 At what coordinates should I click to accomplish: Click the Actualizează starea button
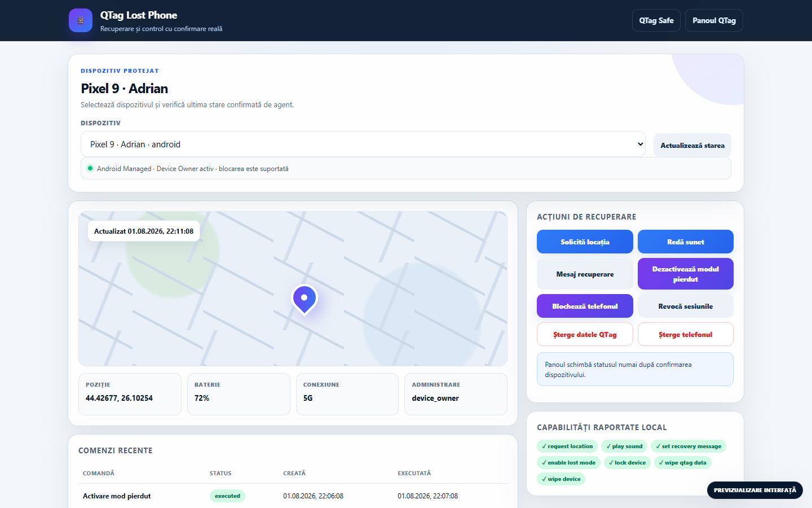click(x=692, y=145)
